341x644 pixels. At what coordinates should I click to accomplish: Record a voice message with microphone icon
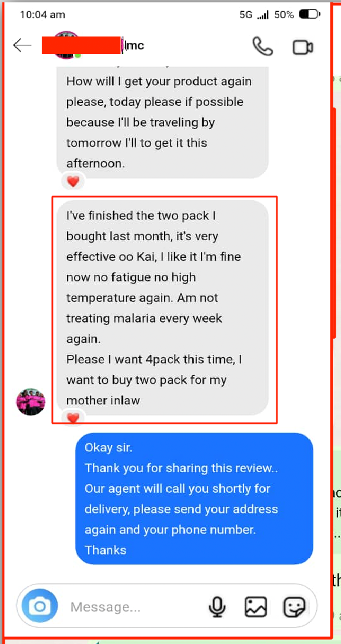[x=217, y=606]
